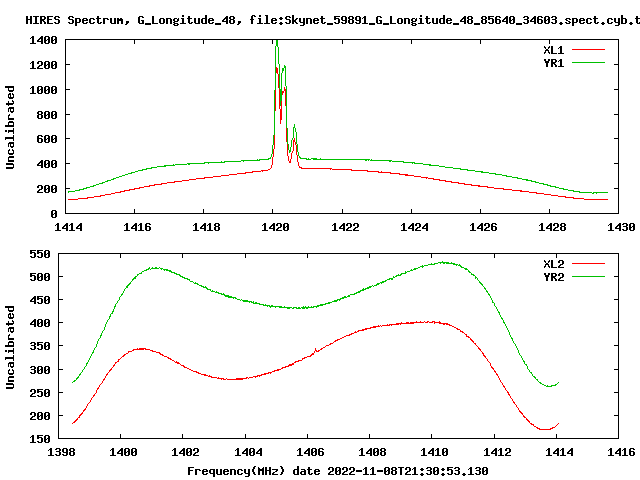Viewport: 640px width, 480px height.
Task: Click the 1424 tick label on top plot
Action: pyautogui.click(x=414, y=227)
